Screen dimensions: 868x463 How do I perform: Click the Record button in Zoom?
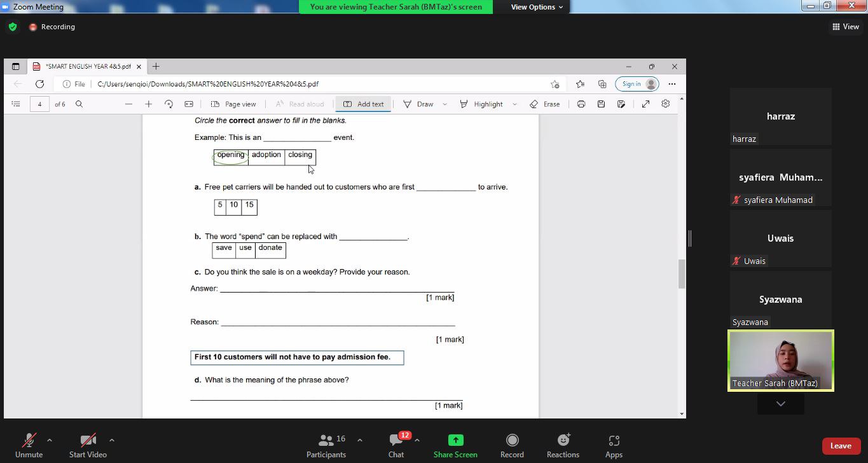(x=512, y=445)
